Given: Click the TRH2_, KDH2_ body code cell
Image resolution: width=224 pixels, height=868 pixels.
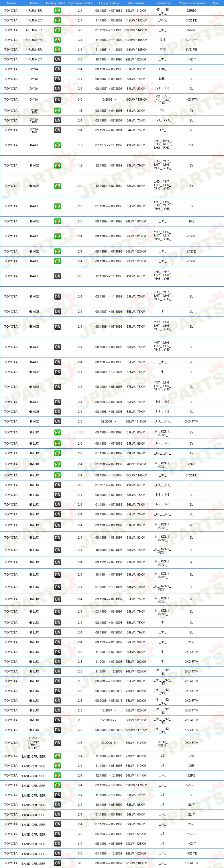Looking at the screenshot, I should 163,743.
